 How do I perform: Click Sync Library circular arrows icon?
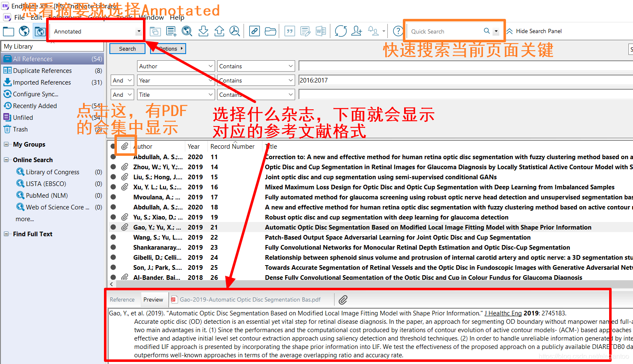[341, 31]
